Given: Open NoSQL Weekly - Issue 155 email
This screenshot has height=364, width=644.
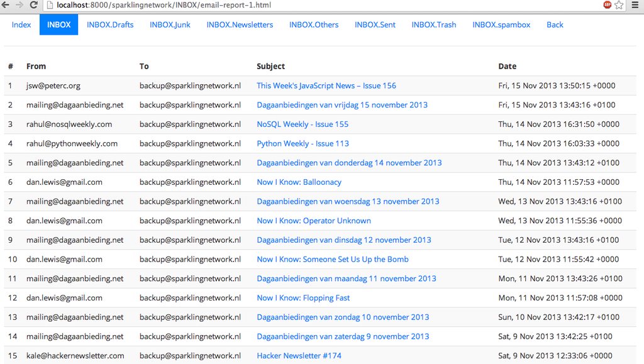Looking at the screenshot, I should tap(303, 124).
